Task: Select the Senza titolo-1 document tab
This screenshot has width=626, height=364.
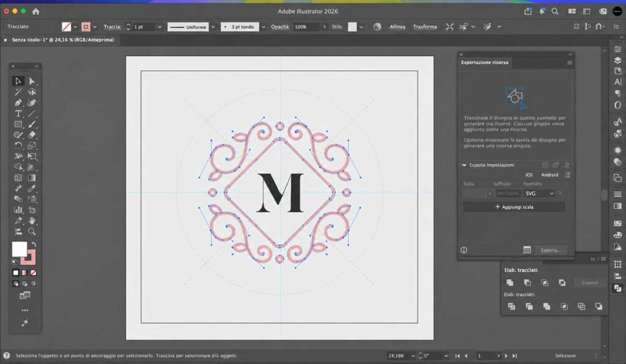Action: tap(63, 40)
